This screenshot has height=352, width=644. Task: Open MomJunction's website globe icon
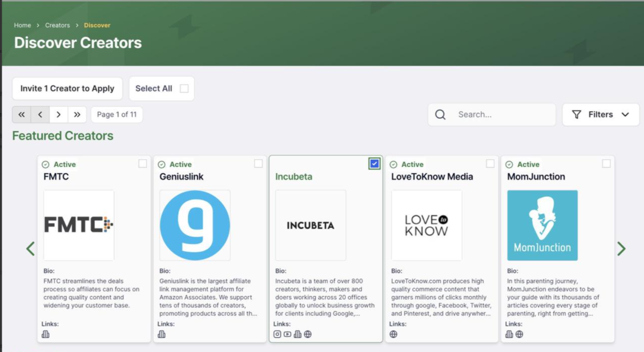point(519,334)
